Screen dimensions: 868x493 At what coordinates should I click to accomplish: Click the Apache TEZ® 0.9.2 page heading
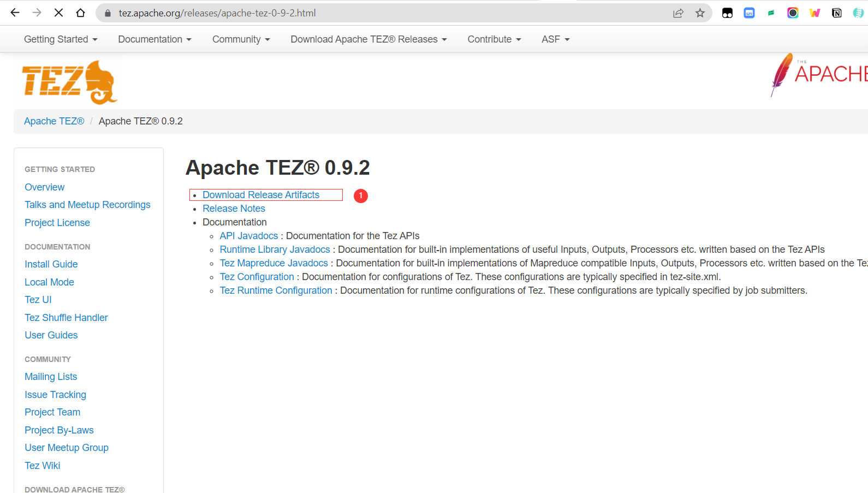click(x=278, y=168)
